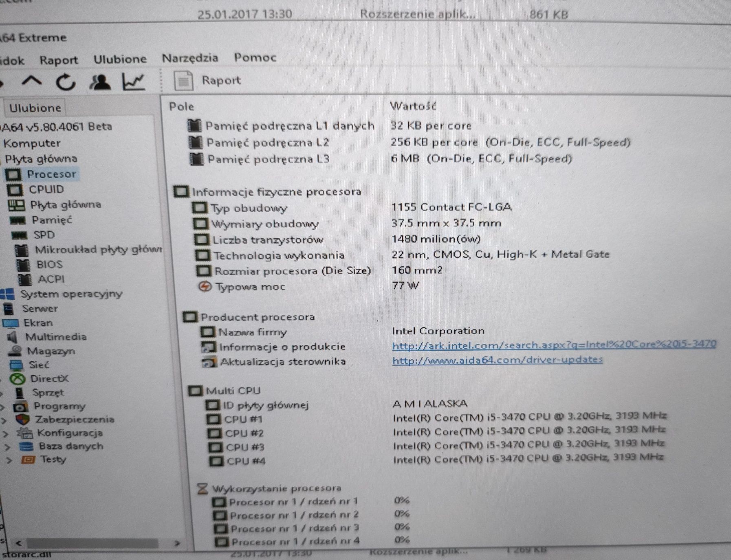The image size is (731, 560).
Task: Click the Pamięć podręczna L3 chip icon
Action: pos(197,159)
